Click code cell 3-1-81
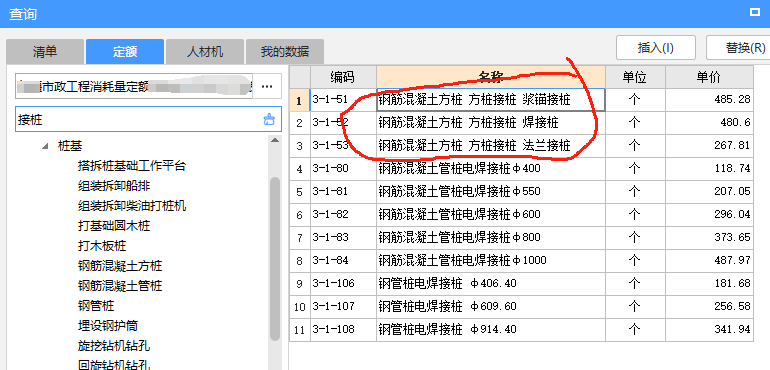 pyautogui.click(x=343, y=191)
